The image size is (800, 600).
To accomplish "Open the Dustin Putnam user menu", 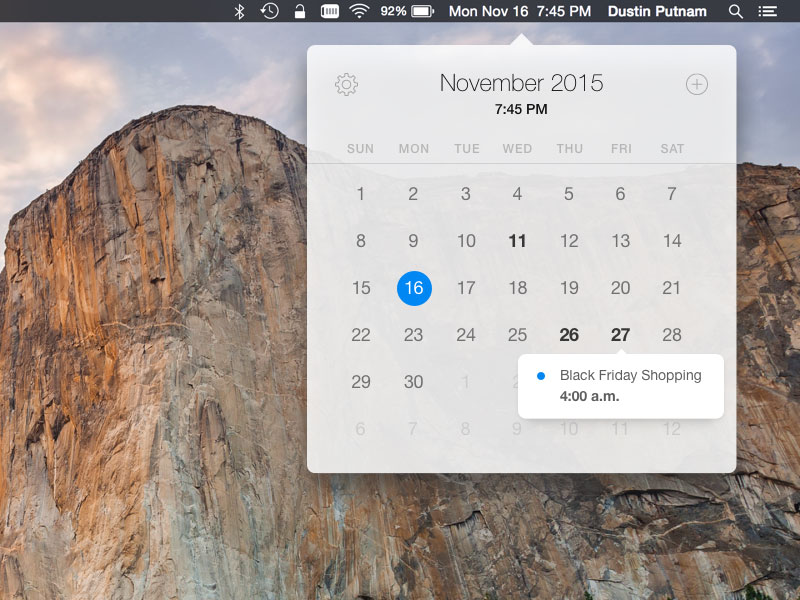I will (657, 11).
